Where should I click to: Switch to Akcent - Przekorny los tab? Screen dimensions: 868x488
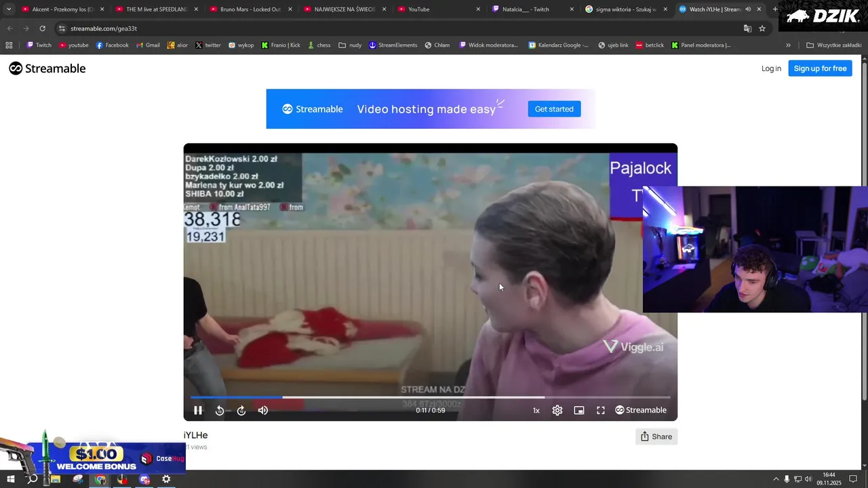63,9
